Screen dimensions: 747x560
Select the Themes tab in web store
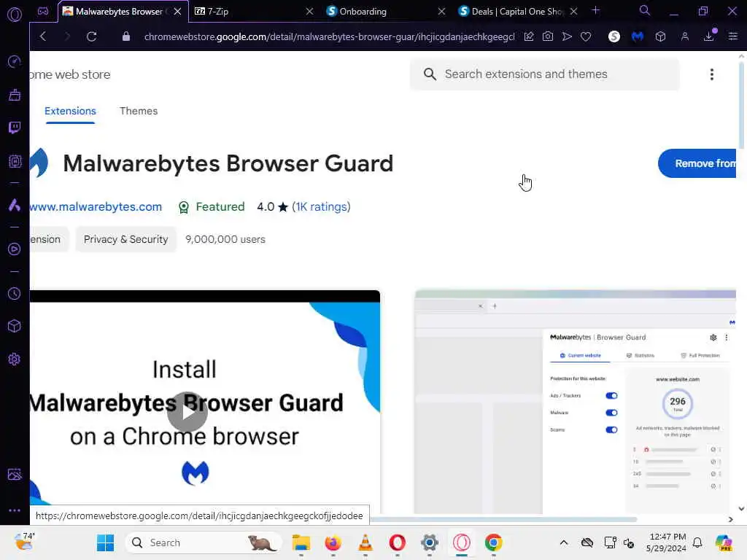pyautogui.click(x=139, y=111)
